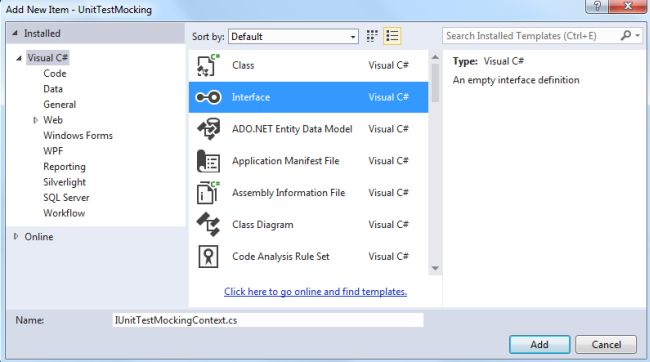Click the Code Analysis Rule Set icon
Image resolution: width=650 pixels, height=362 pixels.
click(208, 256)
